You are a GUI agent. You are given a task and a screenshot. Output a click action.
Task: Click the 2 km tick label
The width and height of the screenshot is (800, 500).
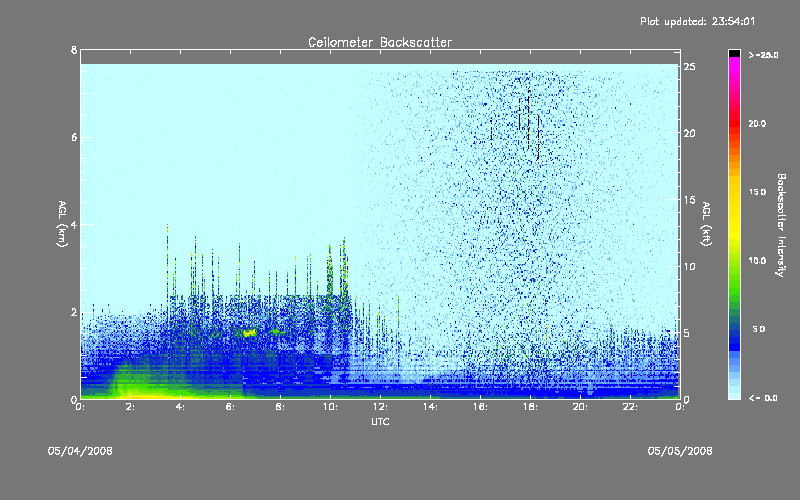[74, 312]
